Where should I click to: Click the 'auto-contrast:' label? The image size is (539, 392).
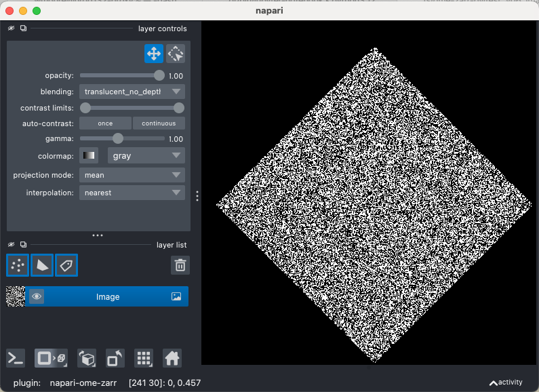pyautogui.click(x=48, y=123)
